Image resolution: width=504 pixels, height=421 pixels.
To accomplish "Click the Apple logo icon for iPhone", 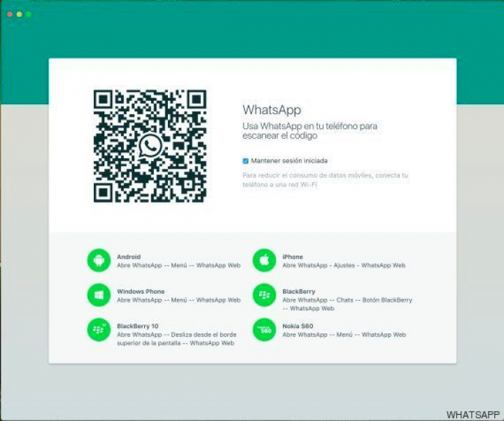I will tap(265, 261).
